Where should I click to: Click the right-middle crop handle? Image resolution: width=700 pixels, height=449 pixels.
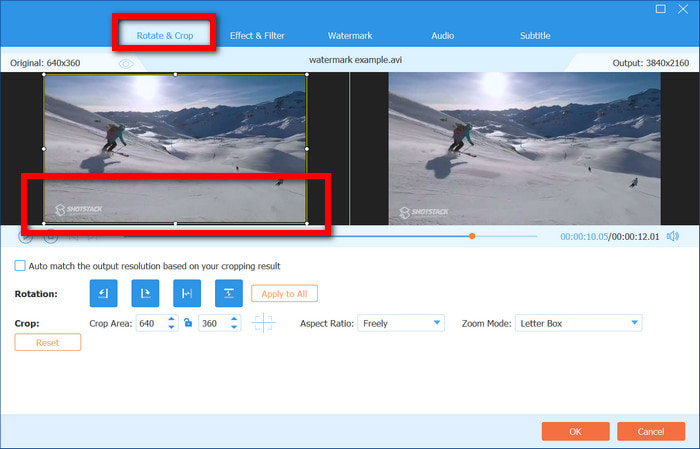[x=307, y=149]
